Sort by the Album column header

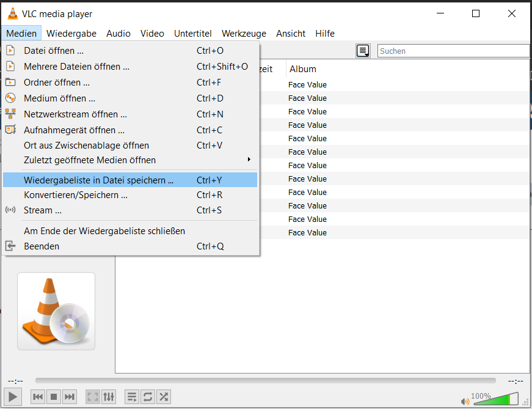click(x=408, y=68)
